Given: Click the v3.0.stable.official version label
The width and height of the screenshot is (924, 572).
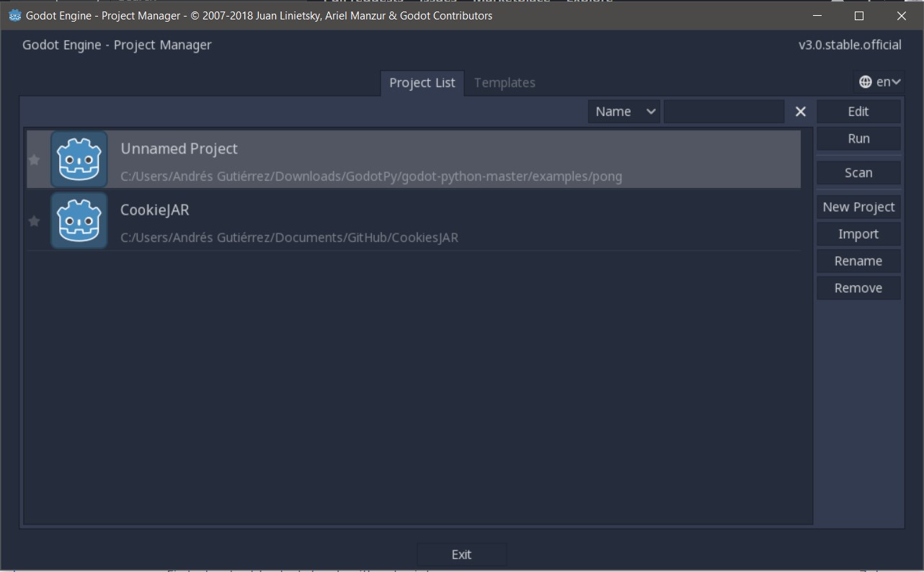Looking at the screenshot, I should (850, 45).
